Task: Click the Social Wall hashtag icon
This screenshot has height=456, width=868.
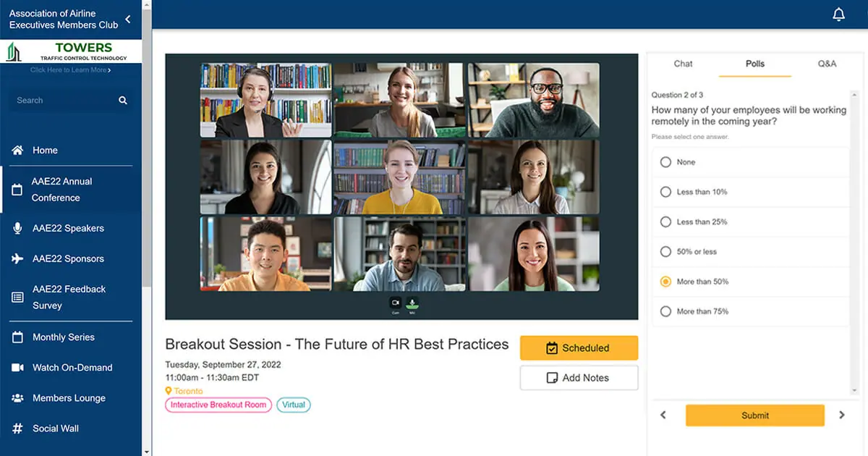Action: click(18, 428)
